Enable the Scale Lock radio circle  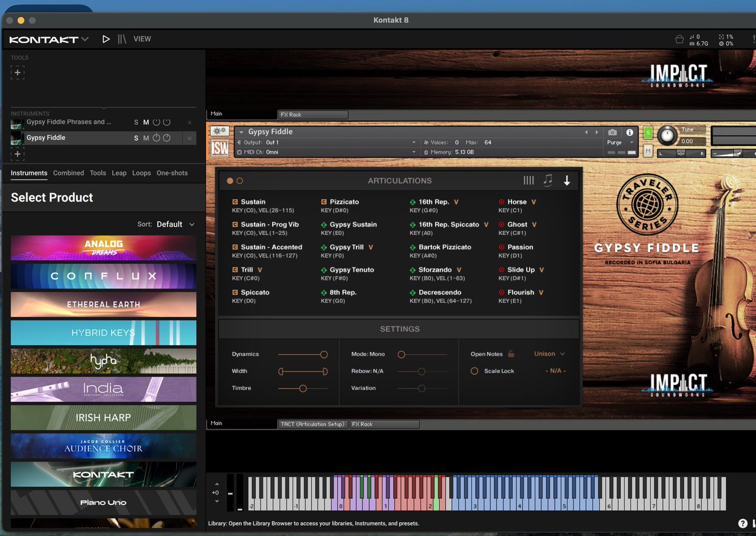pos(474,371)
